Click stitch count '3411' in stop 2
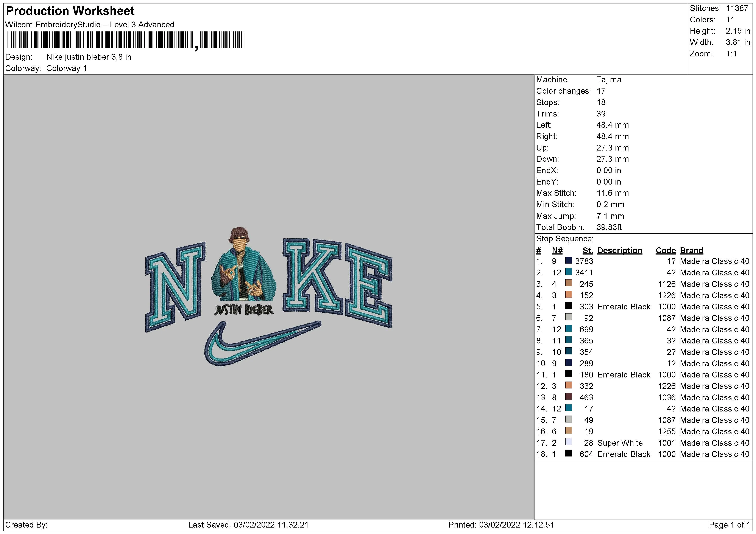This screenshot has height=534, width=756. [584, 273]
